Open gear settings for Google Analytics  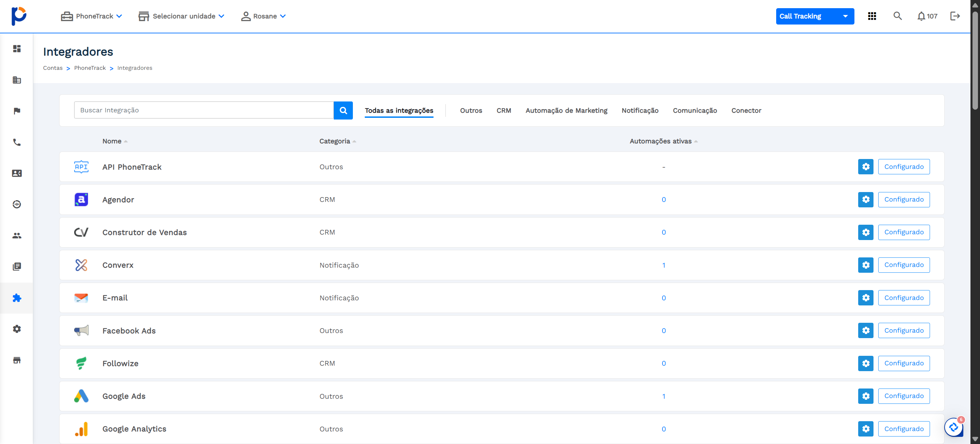(865, 429)
